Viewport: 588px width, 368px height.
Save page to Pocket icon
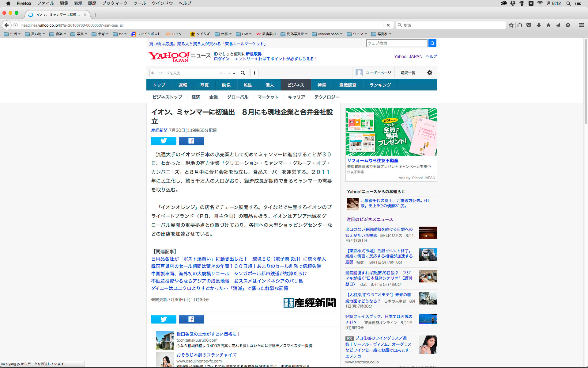point(529,25)
